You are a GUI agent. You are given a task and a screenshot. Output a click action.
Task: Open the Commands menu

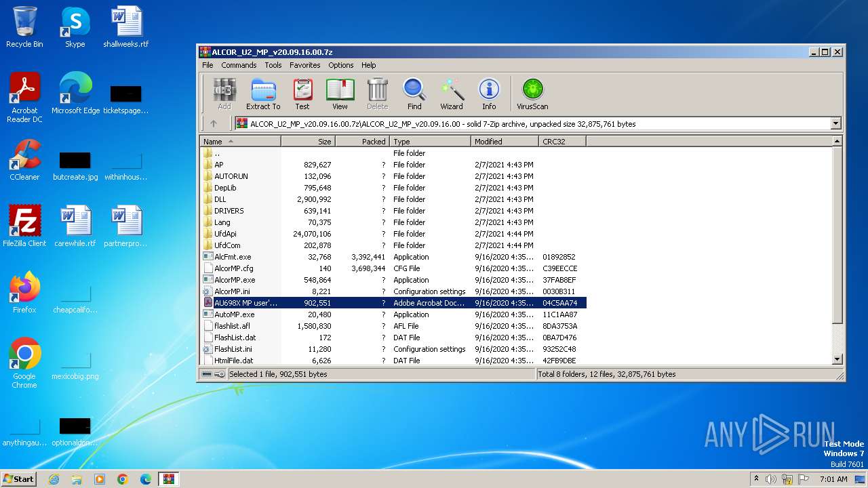click(x=239, y=65)
